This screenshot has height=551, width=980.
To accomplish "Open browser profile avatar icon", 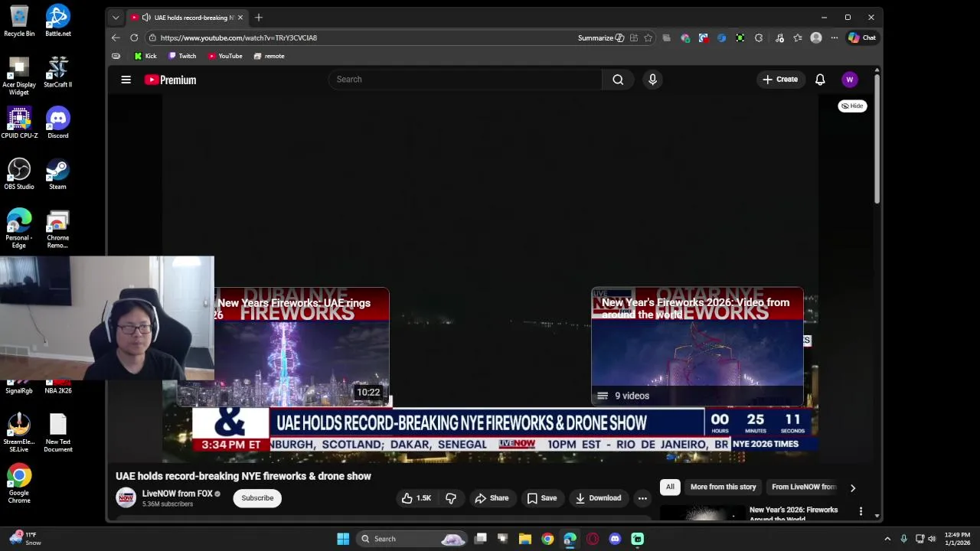I will tap(816, 37).
